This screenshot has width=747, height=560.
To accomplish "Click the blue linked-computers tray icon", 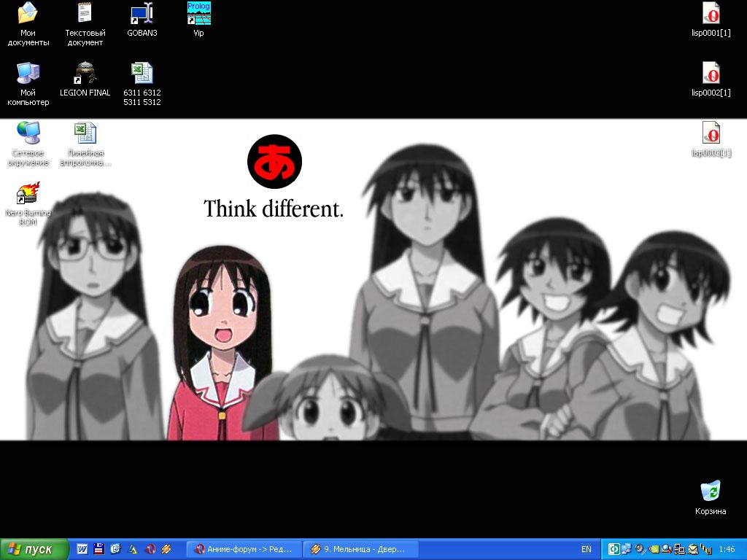I will tap(627, 550).
